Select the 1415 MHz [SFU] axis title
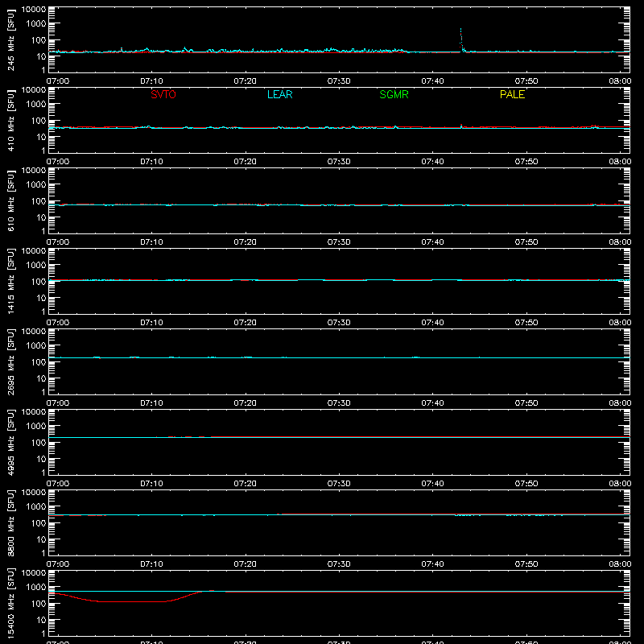This screenshot has height=644, width=644. point(10,281)
